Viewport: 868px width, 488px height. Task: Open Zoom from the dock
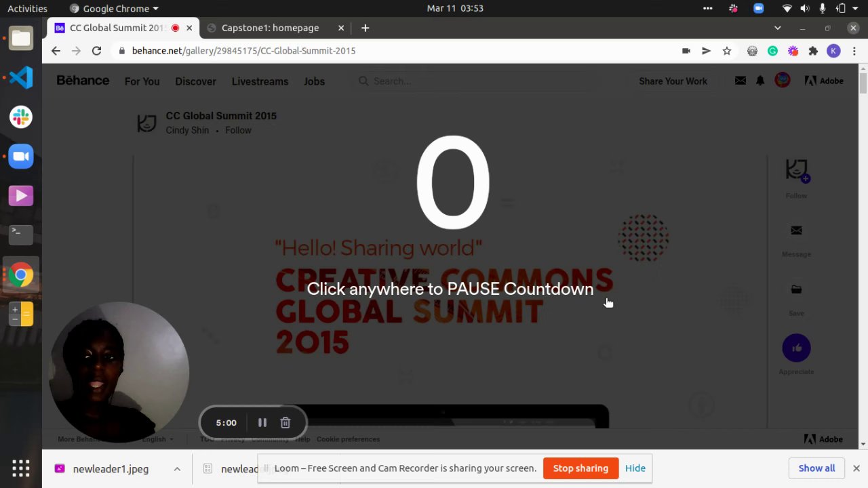(21, 156)
